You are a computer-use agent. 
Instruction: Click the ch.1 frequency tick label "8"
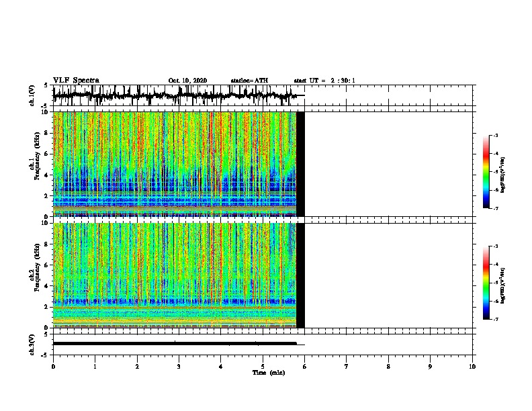(47, 133)
